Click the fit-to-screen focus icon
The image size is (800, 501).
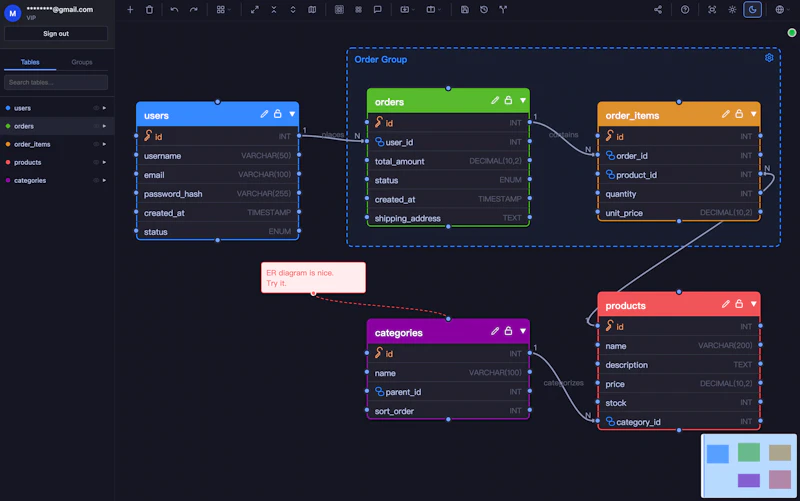712,10
